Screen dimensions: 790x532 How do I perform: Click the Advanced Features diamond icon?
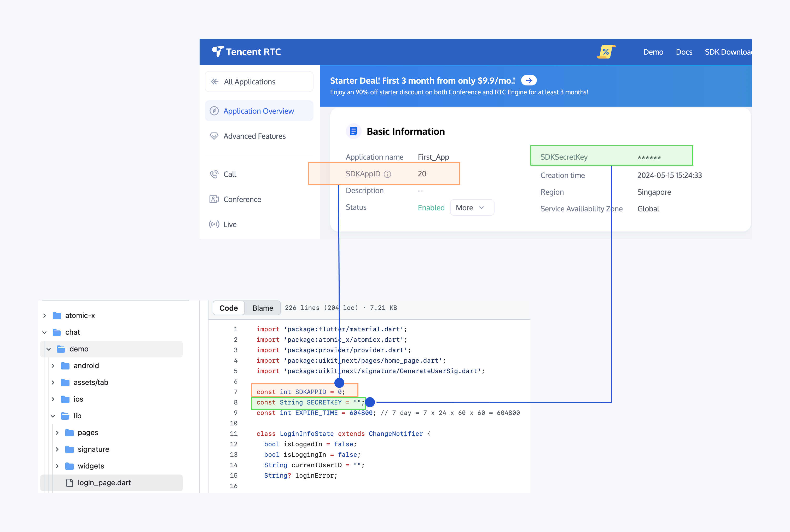click(x=214, y=136)
